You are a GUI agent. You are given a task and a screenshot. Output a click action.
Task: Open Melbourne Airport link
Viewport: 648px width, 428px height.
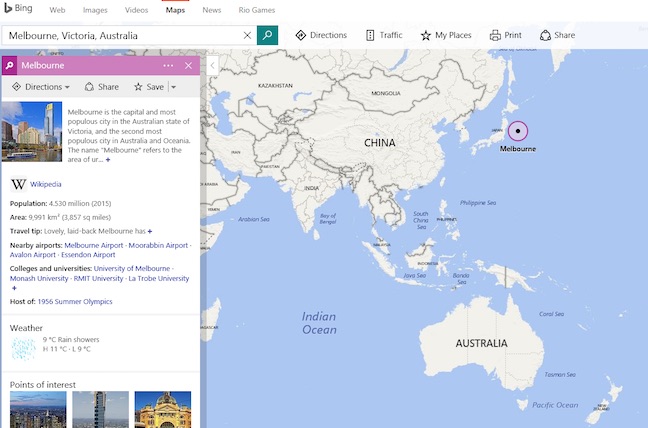tap(94, 245)
